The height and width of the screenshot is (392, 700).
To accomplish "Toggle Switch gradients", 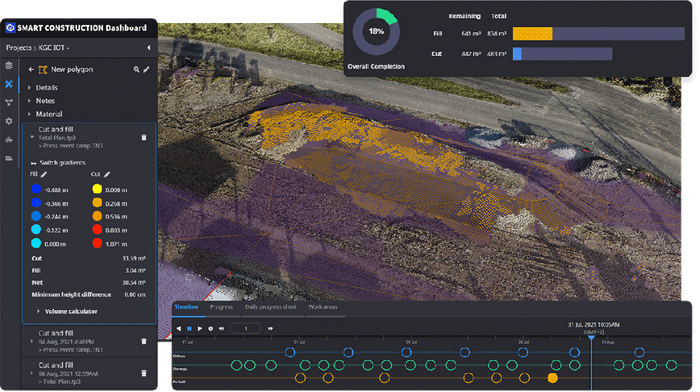I will pyautogui.click(x=58, y=163).
